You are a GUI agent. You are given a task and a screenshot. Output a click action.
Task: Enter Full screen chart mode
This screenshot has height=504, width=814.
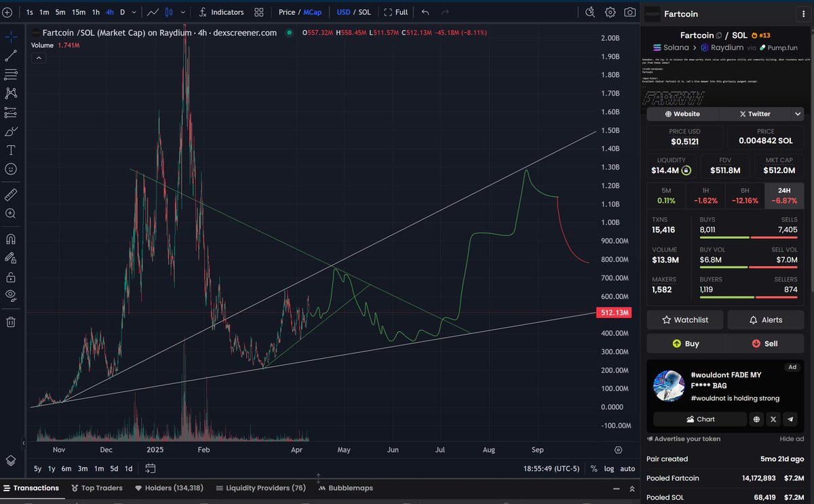coord(395,12)
